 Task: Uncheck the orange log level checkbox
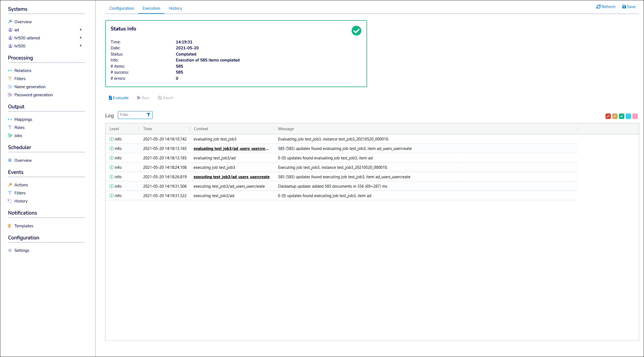click(614, 116)
